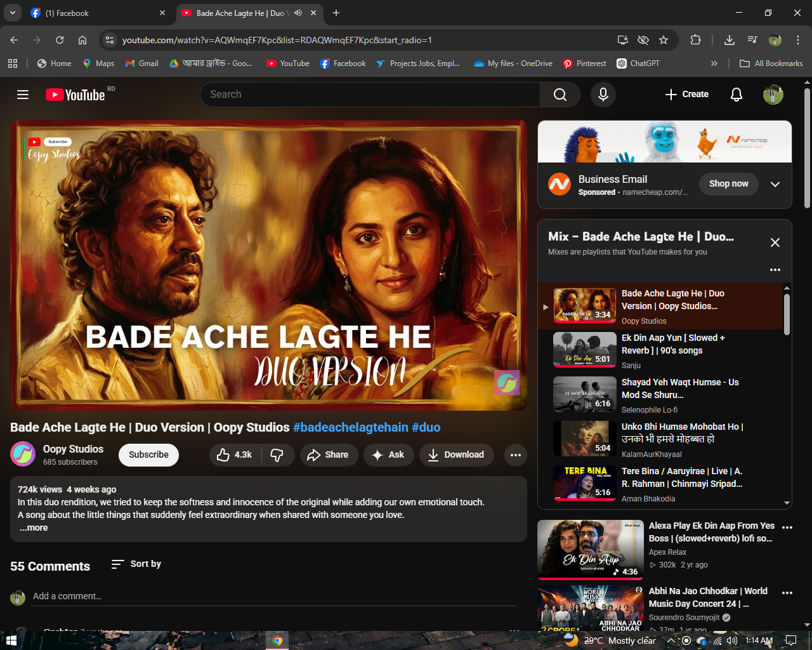812x650 pixels.
Task: Click the #badeachelagtehain hashtag link
Action: 351,427
